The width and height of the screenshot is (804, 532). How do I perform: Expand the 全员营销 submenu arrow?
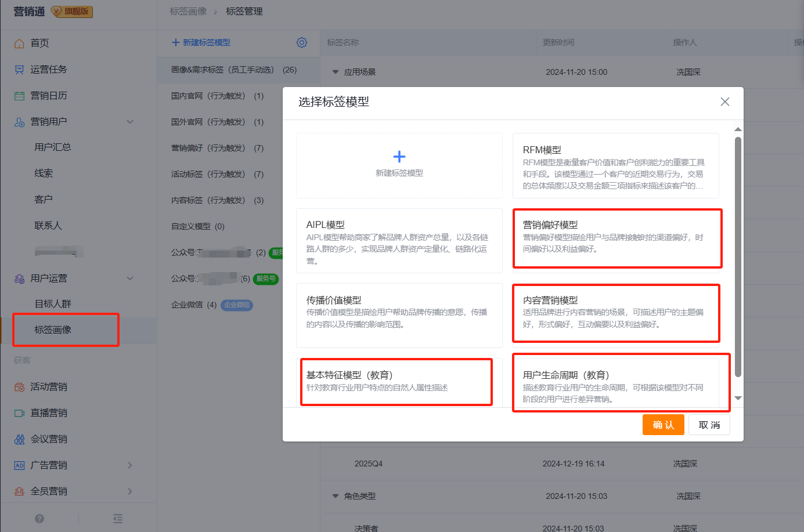click(x=130, y=491)
